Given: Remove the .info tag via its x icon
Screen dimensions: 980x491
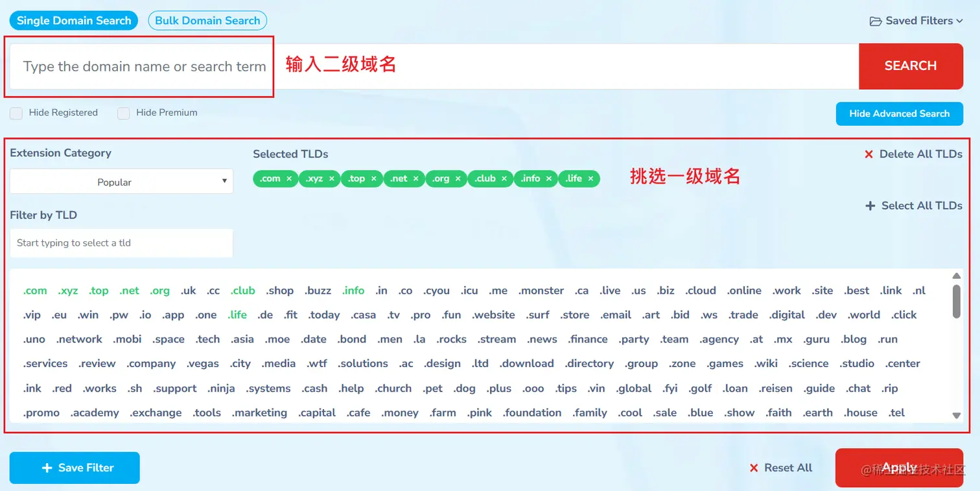Looking at the screenshot, I should (x=549, y=178).
